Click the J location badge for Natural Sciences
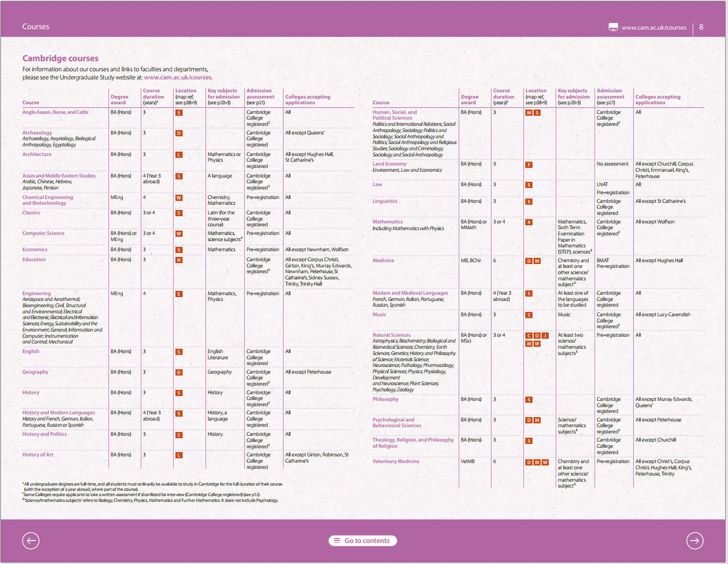Screen dimensions: 728x564 point(545,336)
